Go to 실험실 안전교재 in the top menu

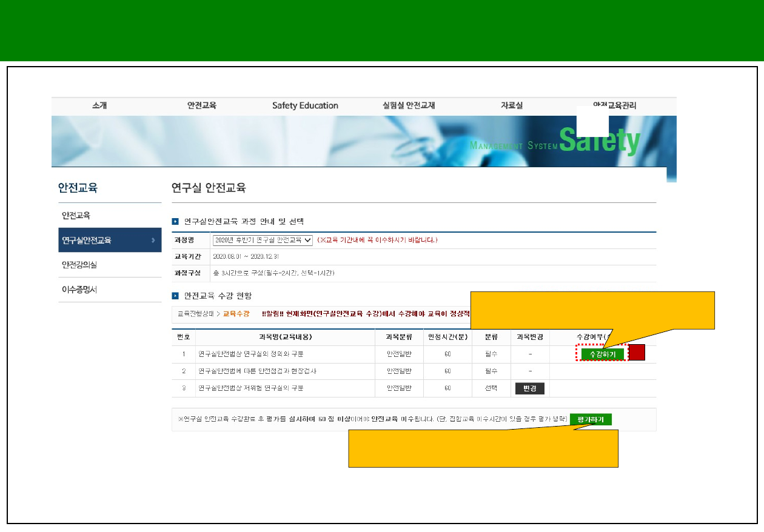point(409,105)
